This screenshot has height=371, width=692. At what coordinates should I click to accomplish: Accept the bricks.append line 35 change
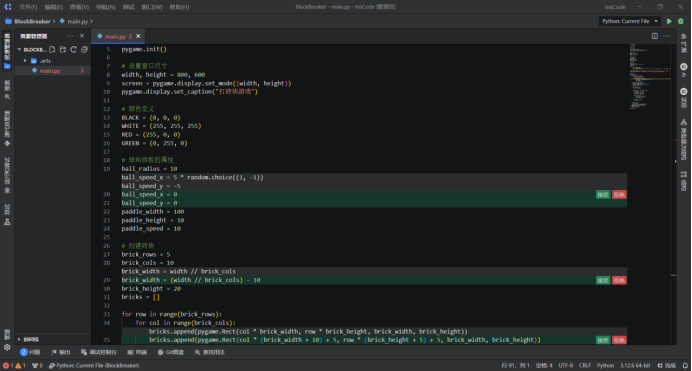point(603,340)
